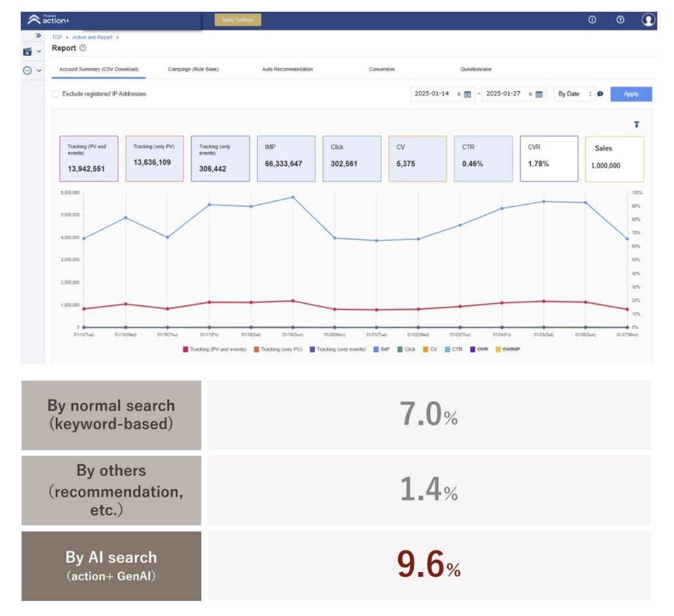Open the By Date grouping dropdown
Viewport: 674px width, 616px height.
click(x=574, y=94)
